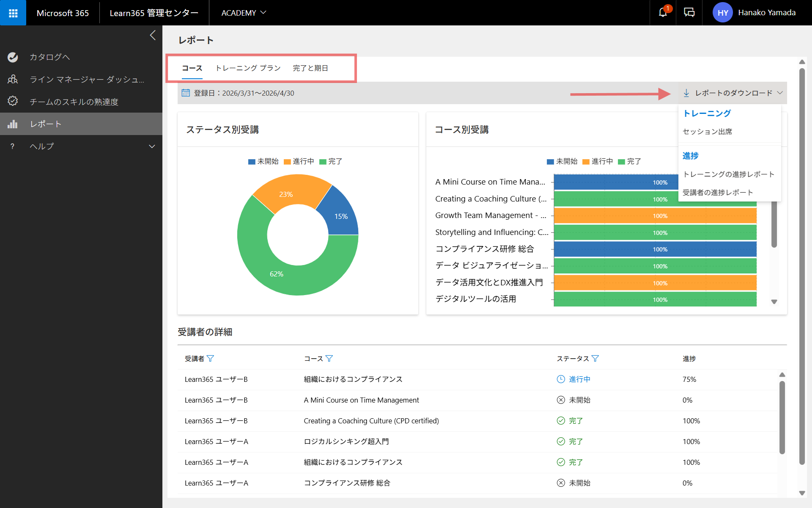Click the 進捗 column header
This screenshot has height=508, width=812.
(x=689, y=359)
